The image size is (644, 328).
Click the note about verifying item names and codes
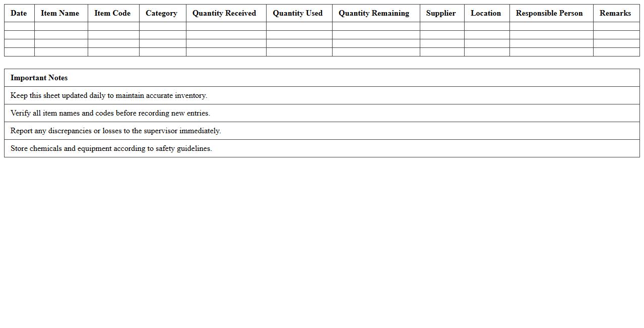point(110,113)
